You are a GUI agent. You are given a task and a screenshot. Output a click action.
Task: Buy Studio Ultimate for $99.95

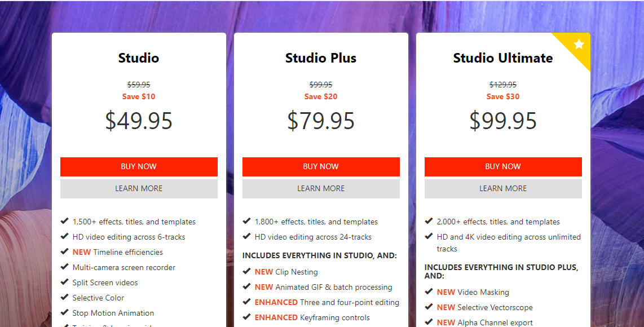[502, 167]
